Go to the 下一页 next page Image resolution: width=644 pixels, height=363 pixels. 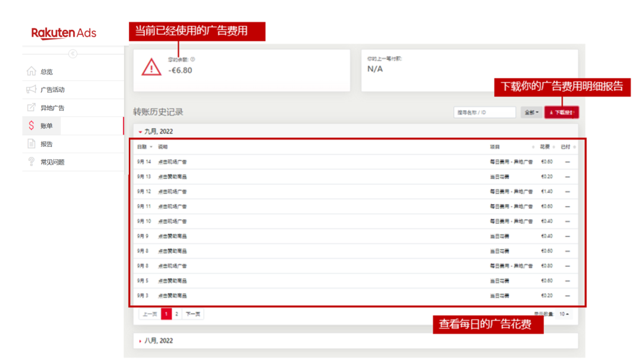pyautogui.click(x=193, y=314)
